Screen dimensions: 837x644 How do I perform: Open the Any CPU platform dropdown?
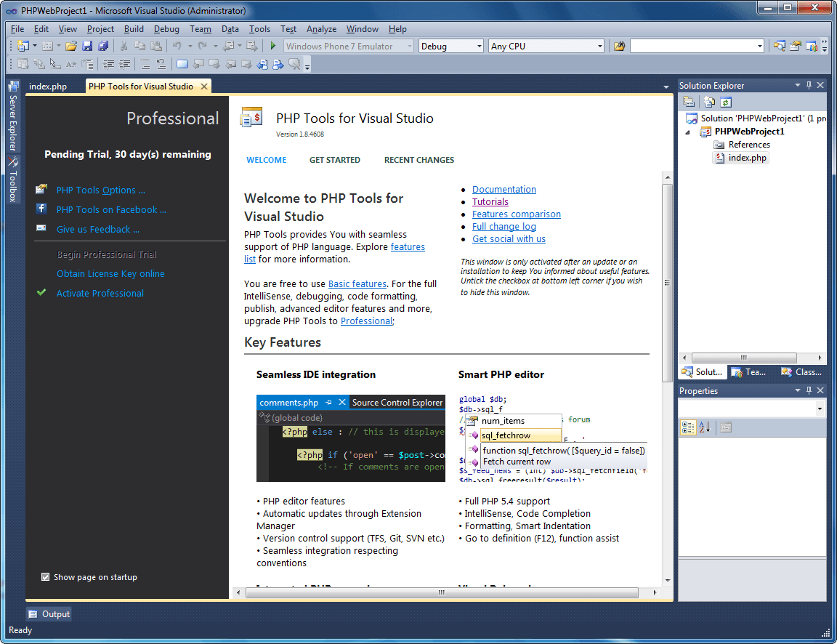tap(599, 47)
